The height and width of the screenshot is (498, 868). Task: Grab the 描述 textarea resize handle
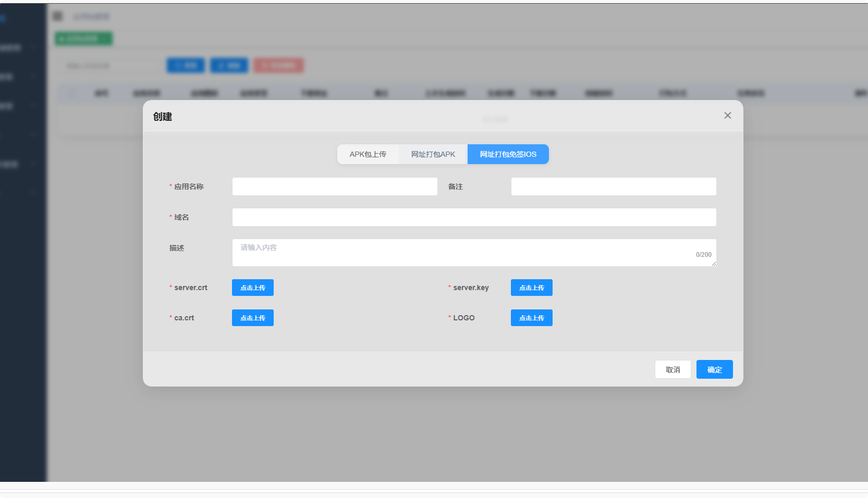(x=714, y=264)
